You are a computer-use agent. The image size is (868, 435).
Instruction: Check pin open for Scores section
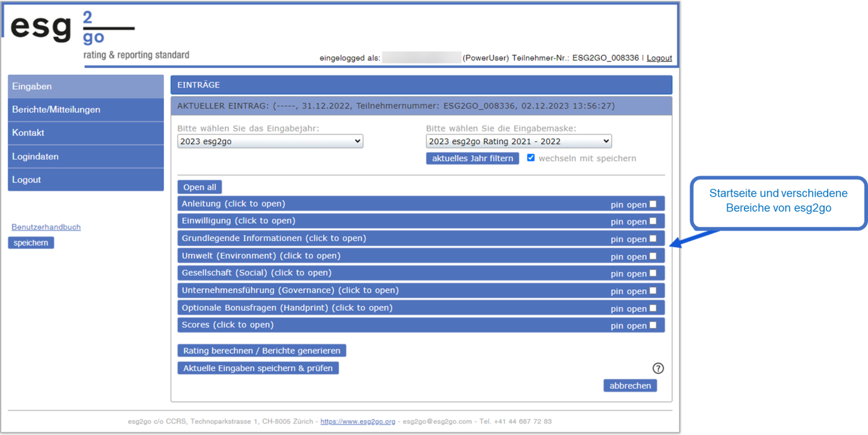(653, 325)
